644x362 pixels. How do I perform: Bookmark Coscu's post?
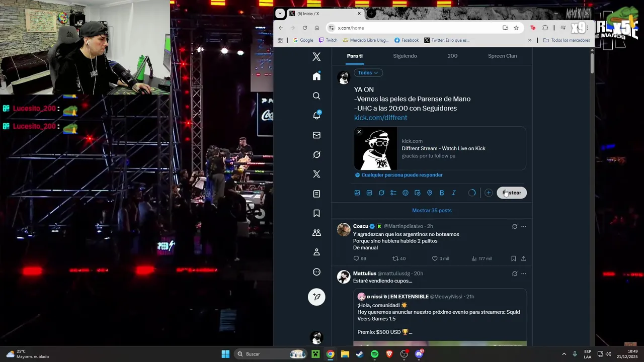tap(514, 258)
